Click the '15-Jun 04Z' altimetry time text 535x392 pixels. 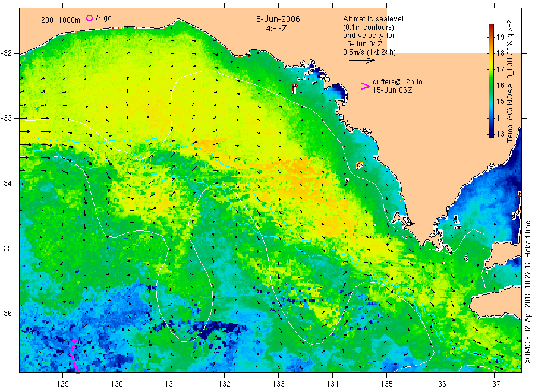[x=363, y=44]
